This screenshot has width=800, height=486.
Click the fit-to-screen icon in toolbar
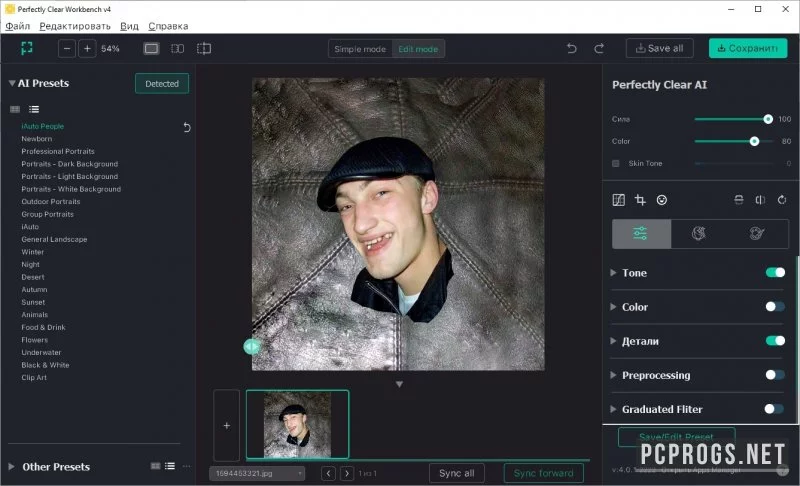[x=27, y=48]
